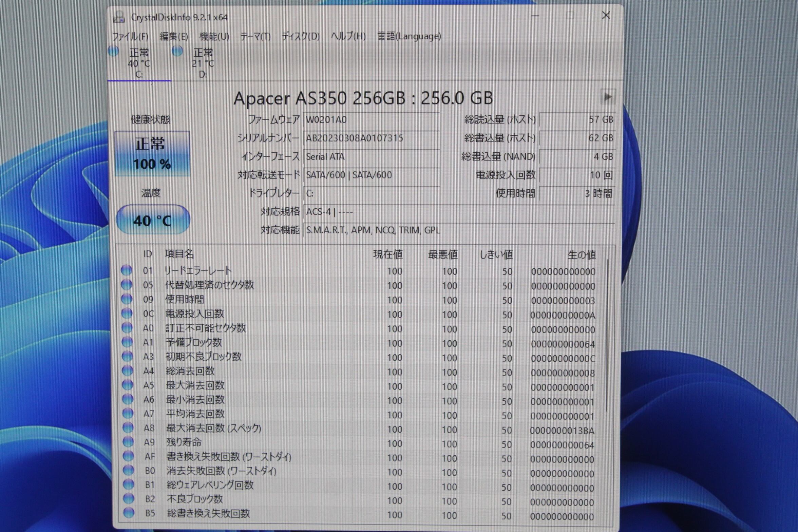Click the ACS-4 standard field
Image resolution: width=798 pixels, height=532 pixels.
tap(459, 212)
